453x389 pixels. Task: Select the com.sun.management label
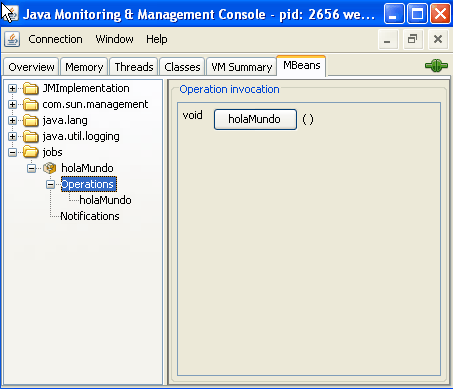[x=95, y=104]
